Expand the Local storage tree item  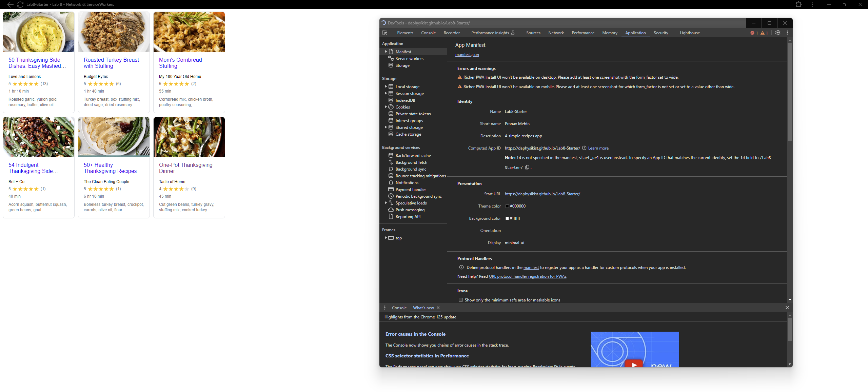pos(386,87)
